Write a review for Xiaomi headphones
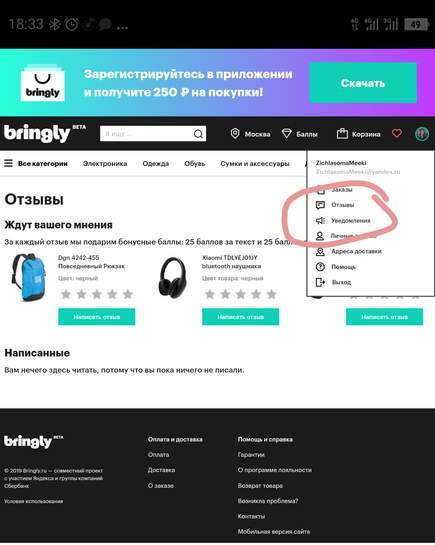The width and height of the screenshot is (435, 545). [x=240, y=317]
